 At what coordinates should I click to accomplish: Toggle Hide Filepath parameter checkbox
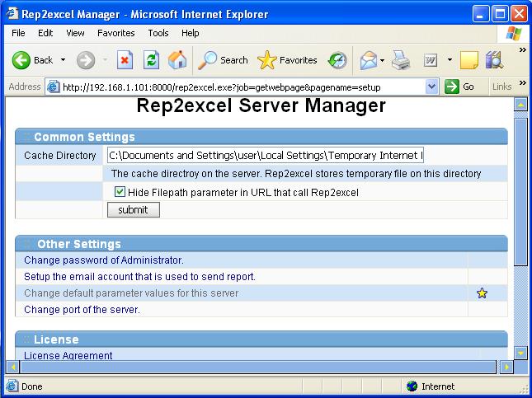120,191
